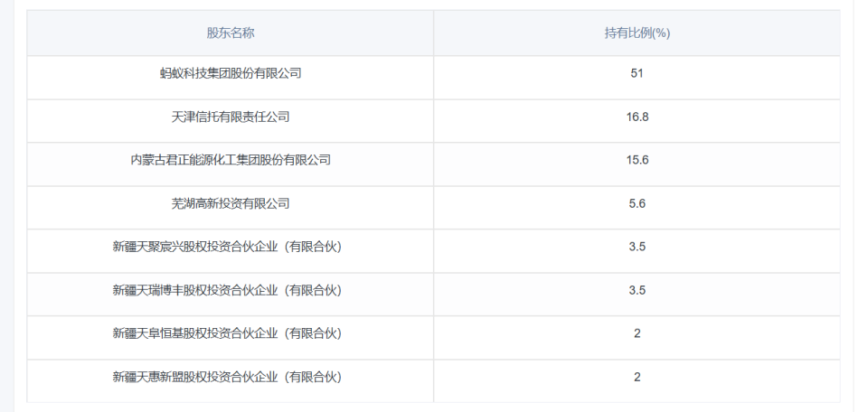Screen dimensions: 868x412
Task: Select the 5.6 percentage value
Action: [637, 203]
